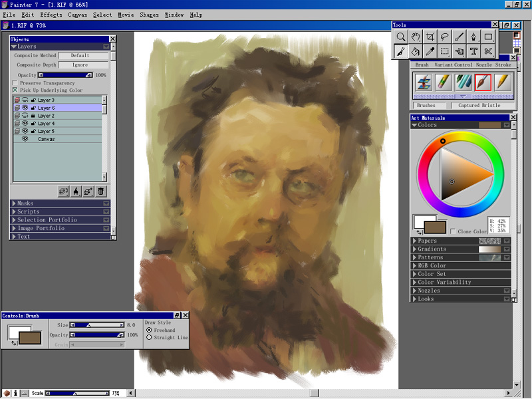
Task: Select the Paint Bucket tool
Action: [415, 51]
